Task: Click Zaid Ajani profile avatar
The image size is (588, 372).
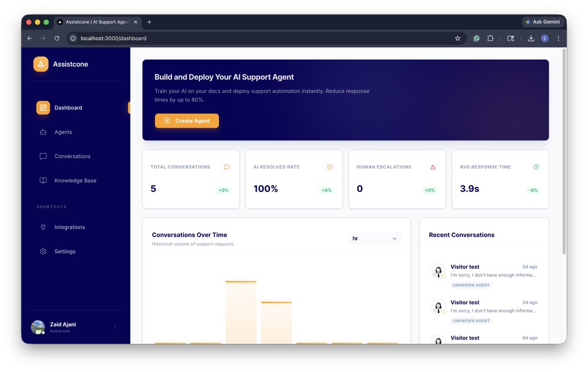Action: pos(38,327)
